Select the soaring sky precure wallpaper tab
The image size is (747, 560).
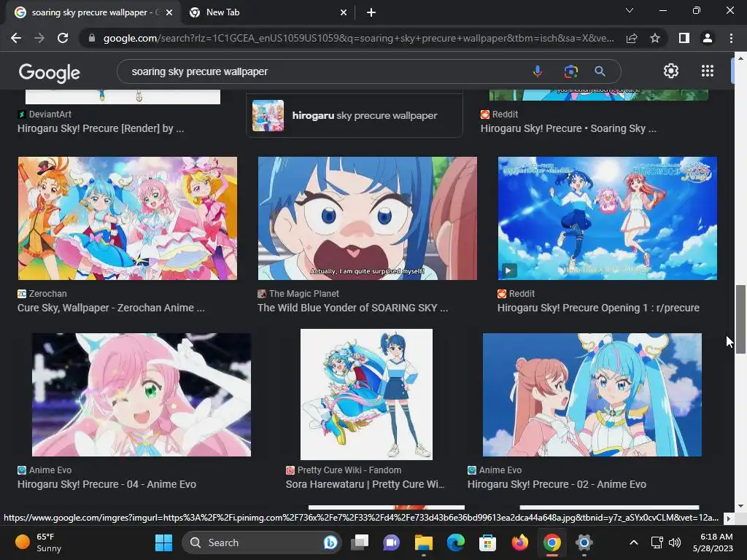(x=93, y=12)
